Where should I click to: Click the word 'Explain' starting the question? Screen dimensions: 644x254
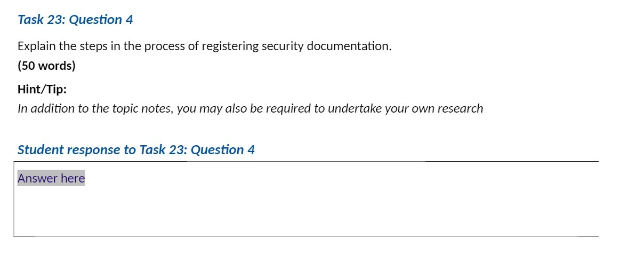point(37,46)
